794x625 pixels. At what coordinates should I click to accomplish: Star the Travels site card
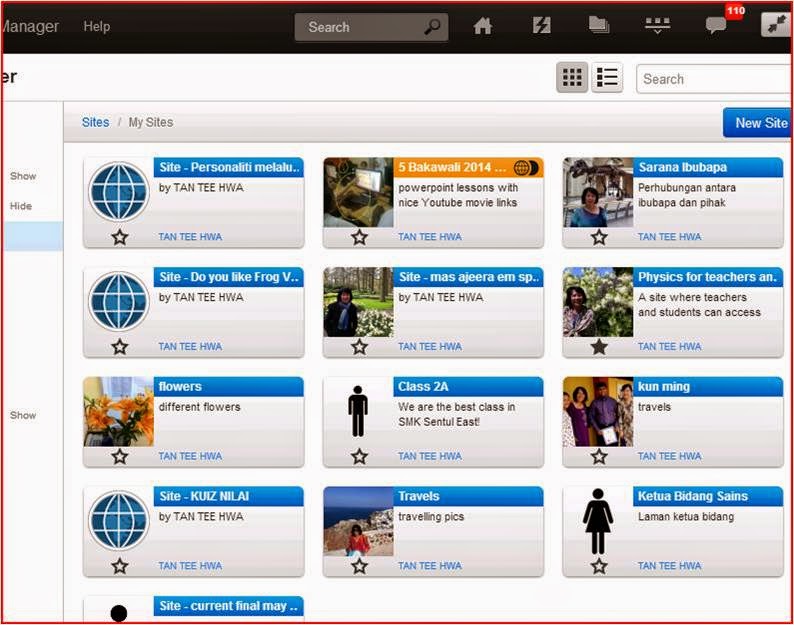[360, 566]
